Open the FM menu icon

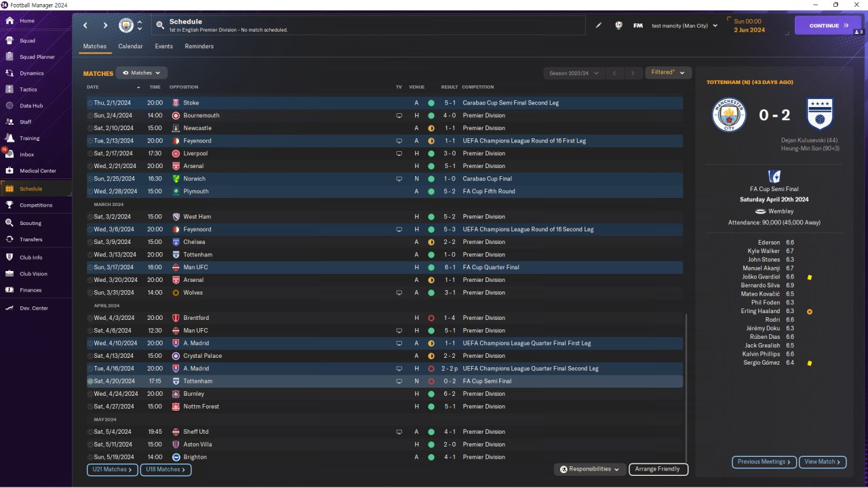click(x=638, y=26)
